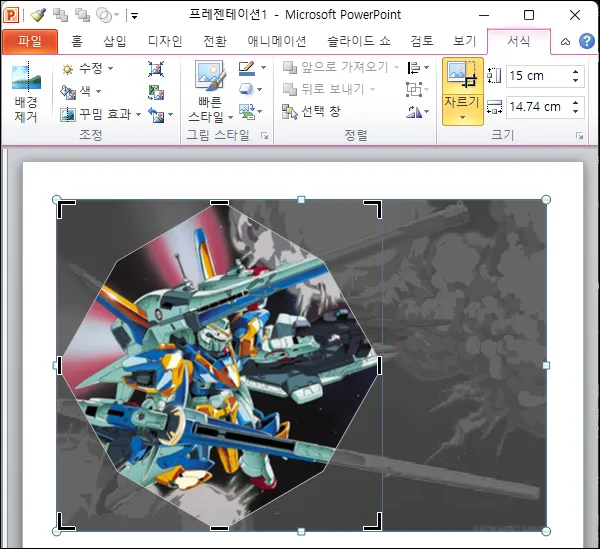Screen dimensions: 600x549
Task: Switch to the Design (디자인) tab
Action: 165,41
